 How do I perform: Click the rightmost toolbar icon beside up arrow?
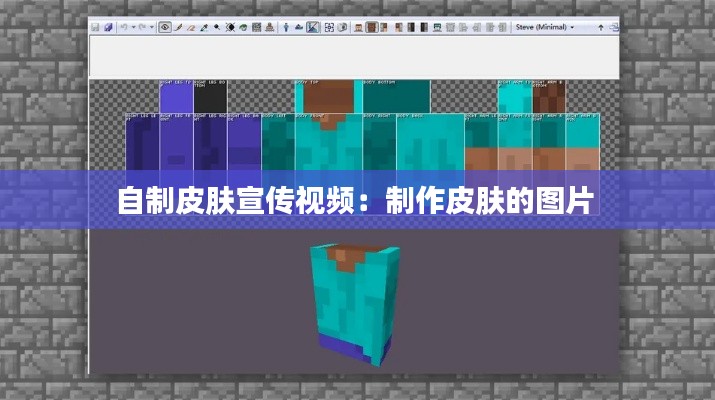click(x=614, y=28)
